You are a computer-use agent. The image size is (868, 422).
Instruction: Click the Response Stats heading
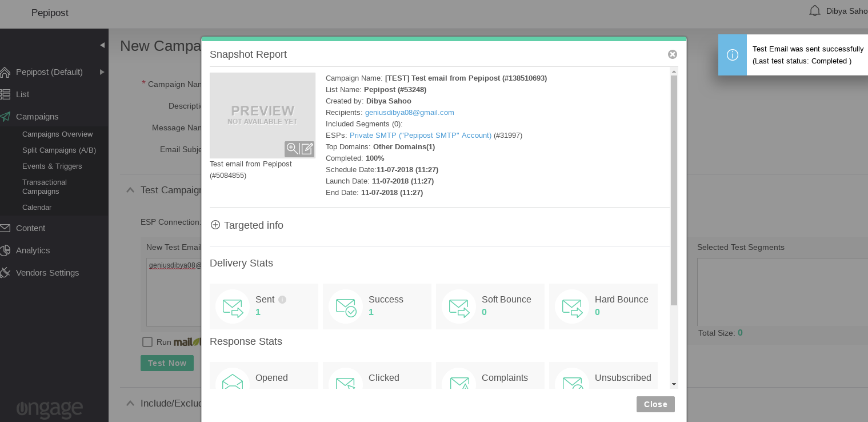click(x=246, y=341)
